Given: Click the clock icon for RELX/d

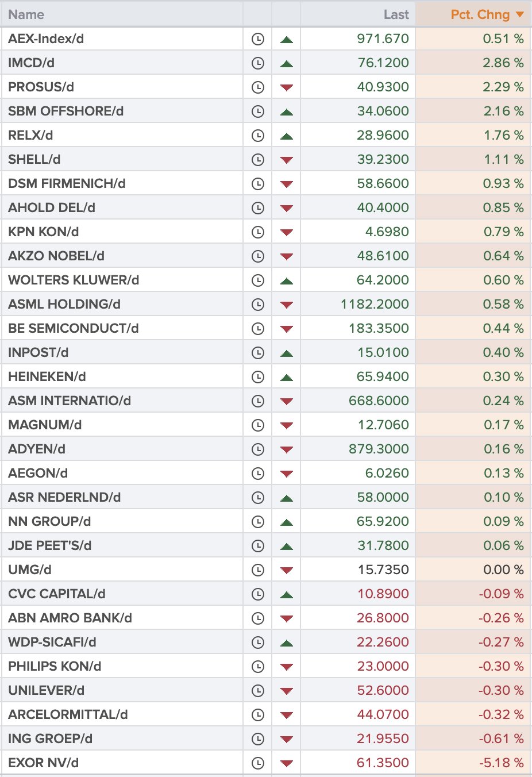Looking at the screenshot, I should point(258,136).
